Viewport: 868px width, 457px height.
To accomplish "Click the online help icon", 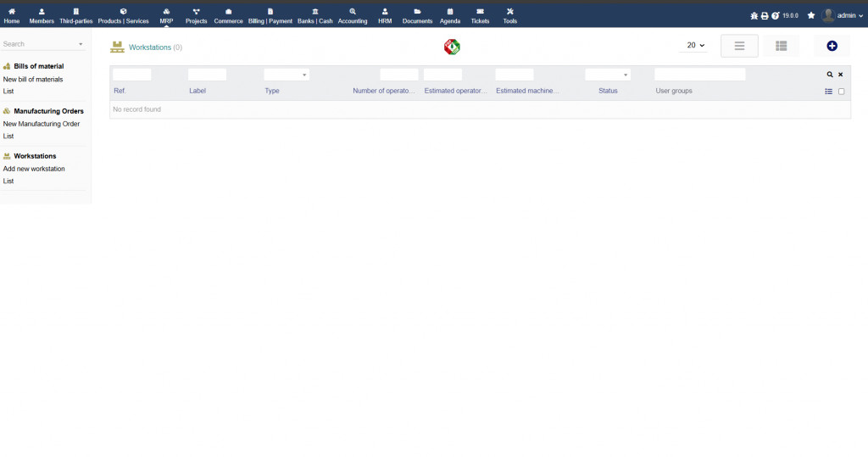I will [776, 15].
